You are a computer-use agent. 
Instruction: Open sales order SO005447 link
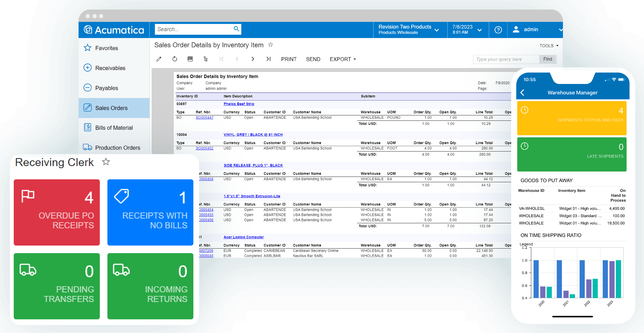[204, 117]
